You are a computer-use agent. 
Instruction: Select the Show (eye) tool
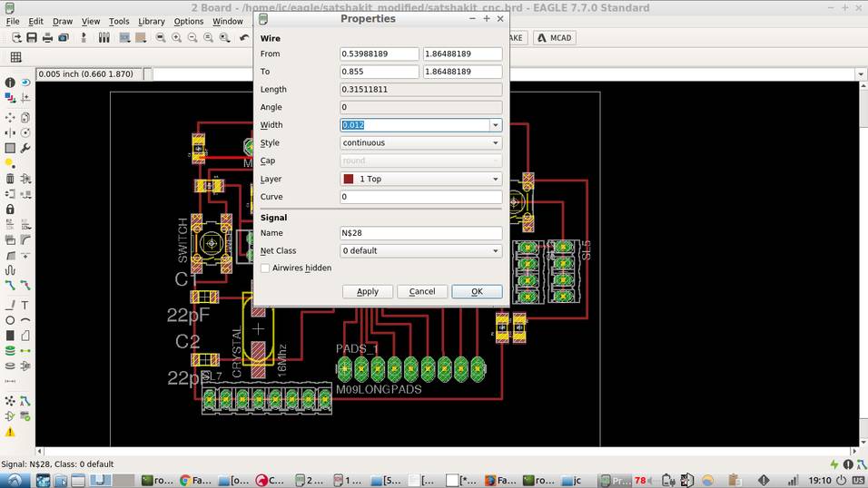[25, 83]
